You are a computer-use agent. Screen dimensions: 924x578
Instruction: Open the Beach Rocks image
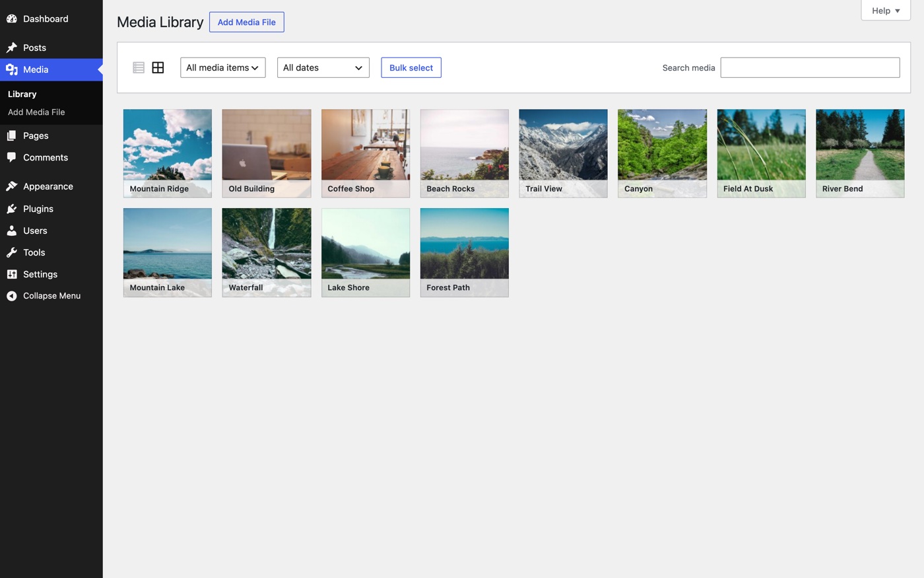tap(465, 153)
